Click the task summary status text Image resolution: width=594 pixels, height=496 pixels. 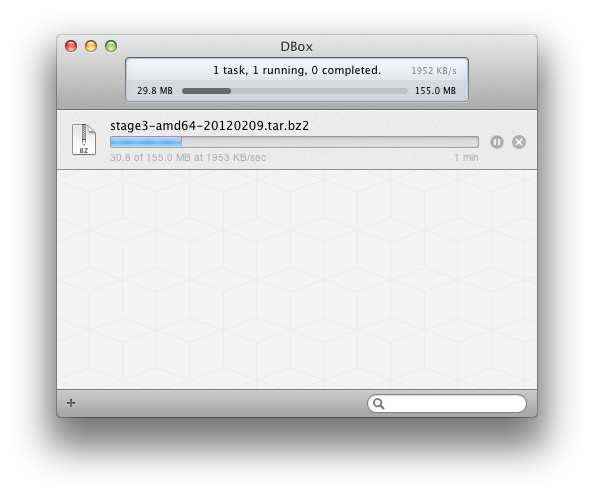(297, 70)
